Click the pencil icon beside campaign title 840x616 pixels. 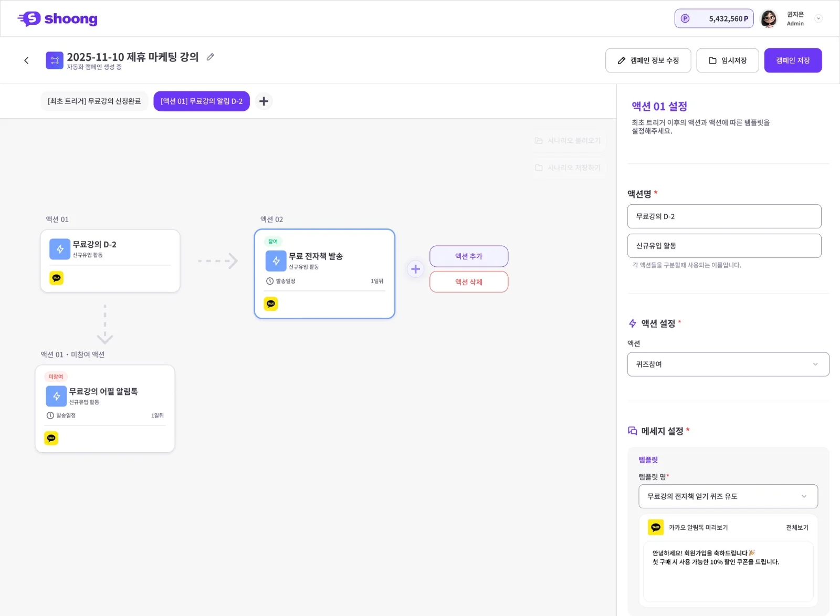[211, 57]
